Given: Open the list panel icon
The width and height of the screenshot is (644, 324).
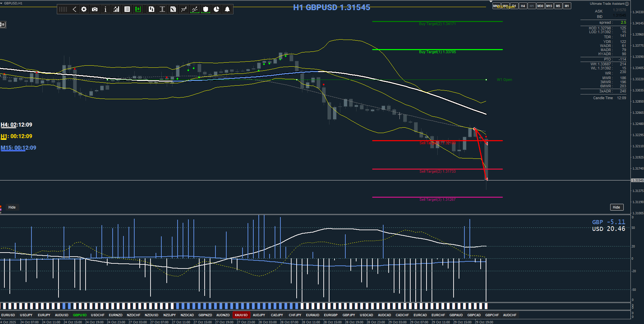Looking at the screenshot, I should (127, 9).
